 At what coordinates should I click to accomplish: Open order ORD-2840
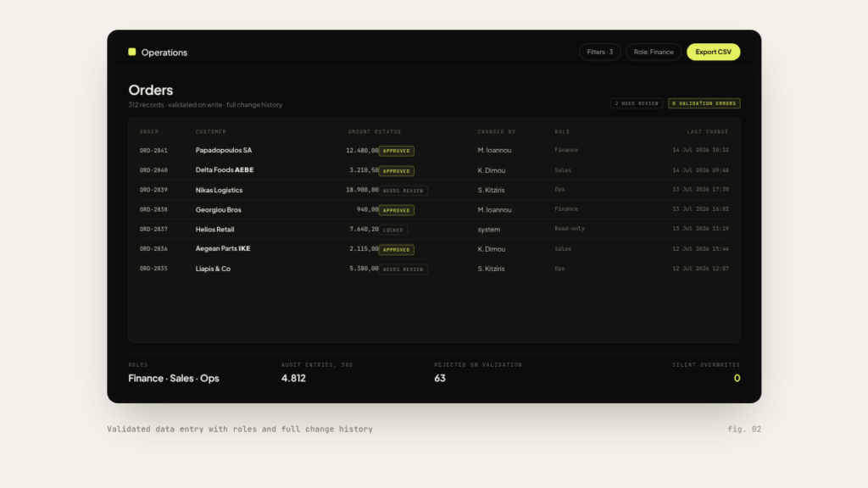pos(154,170)
